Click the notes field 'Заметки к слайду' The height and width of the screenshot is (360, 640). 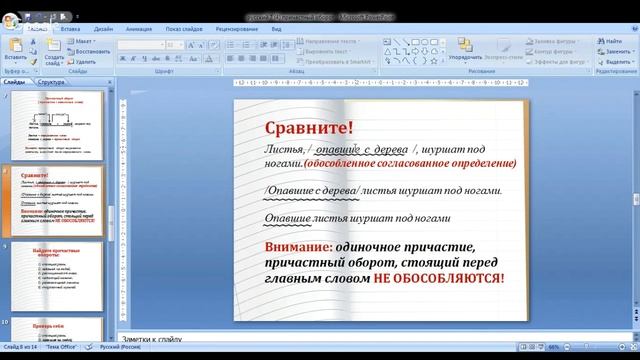tap(375, 338)
